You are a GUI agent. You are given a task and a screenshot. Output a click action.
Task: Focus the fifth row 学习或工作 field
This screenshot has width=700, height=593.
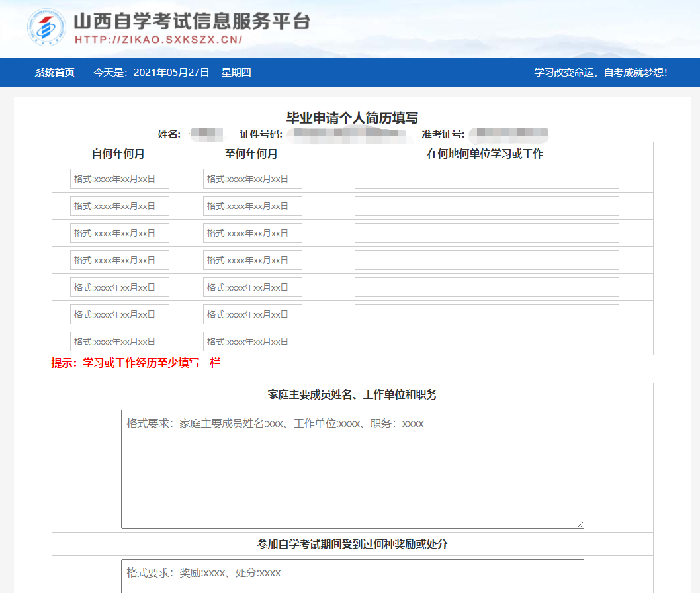coord(487,287)
